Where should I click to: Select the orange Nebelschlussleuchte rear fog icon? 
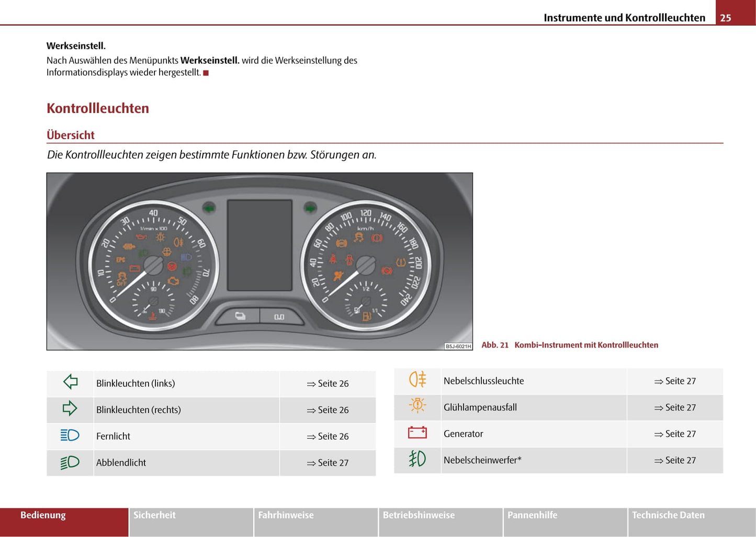tap(418, 380)
